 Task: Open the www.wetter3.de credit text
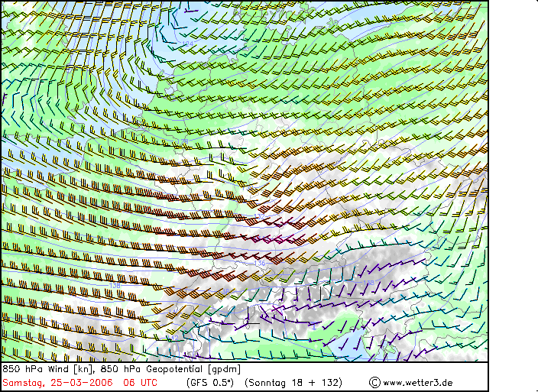(418, 383)
